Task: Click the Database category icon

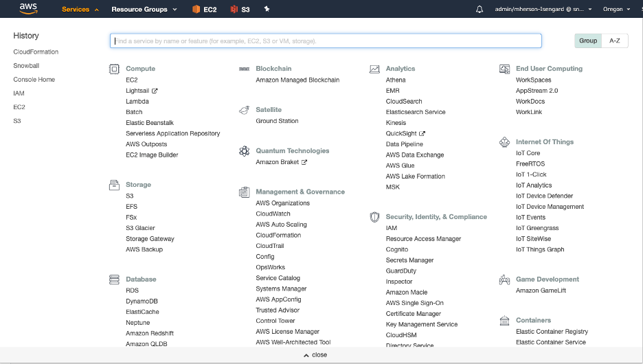Action: [114, 280]
